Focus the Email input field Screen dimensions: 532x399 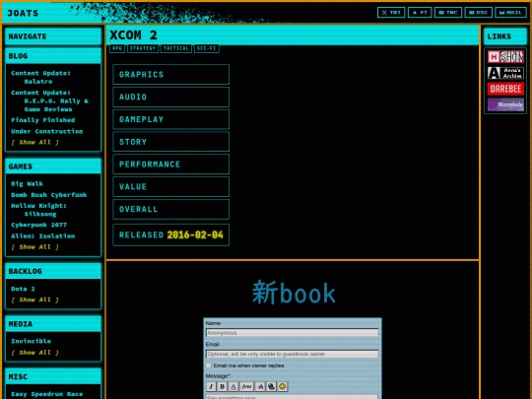293,354
